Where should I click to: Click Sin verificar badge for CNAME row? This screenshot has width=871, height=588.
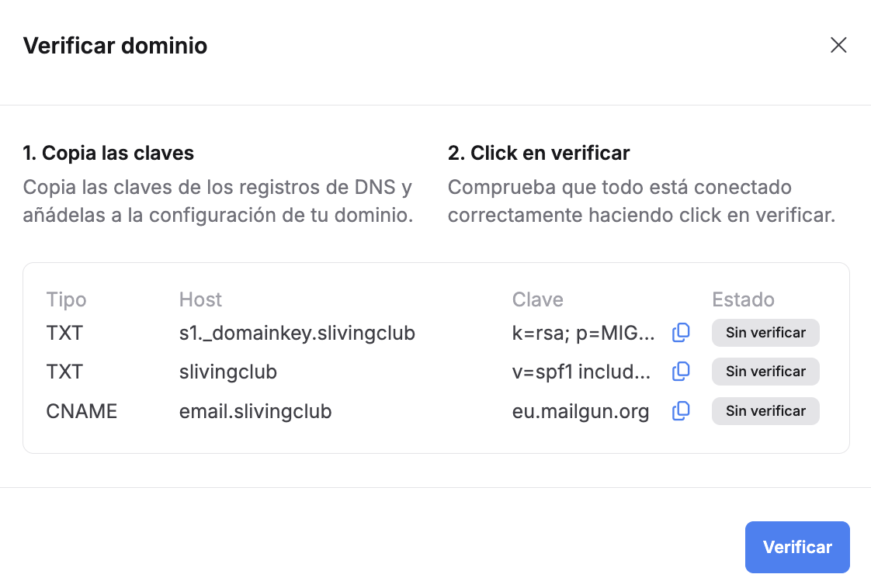tap(765, 411)
